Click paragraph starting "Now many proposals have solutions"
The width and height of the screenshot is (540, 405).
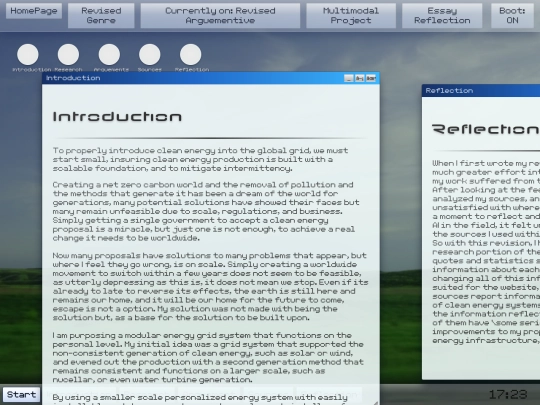point(210,286)
